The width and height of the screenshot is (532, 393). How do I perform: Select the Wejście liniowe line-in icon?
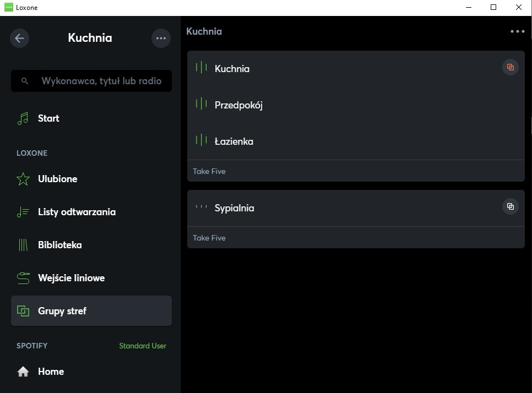tap(23, 278)
